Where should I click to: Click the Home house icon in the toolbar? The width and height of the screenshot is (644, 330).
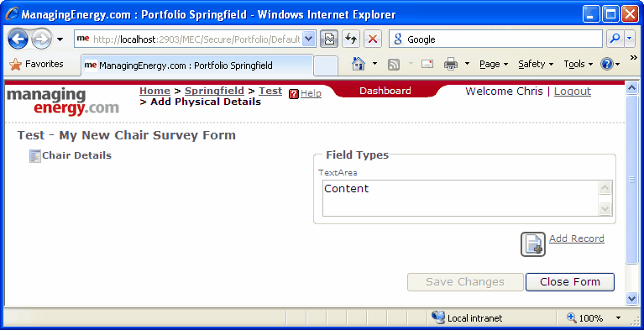point(359,64)
